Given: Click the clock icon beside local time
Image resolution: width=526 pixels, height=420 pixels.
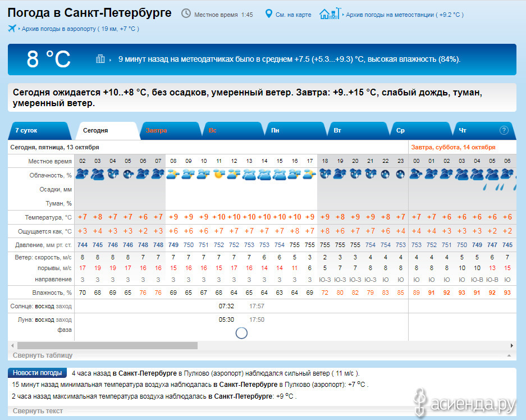Looking at the screenshot, I should 186,14.
